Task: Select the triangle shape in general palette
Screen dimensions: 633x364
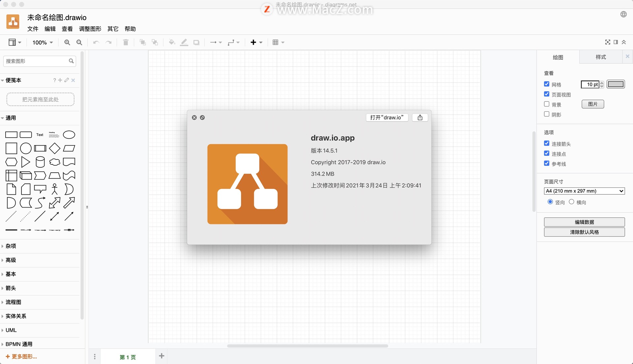Action: [25, 162]
